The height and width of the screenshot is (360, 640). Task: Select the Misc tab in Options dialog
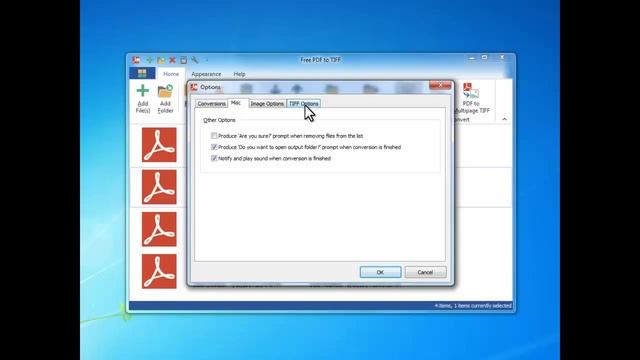tap(236, 103)
